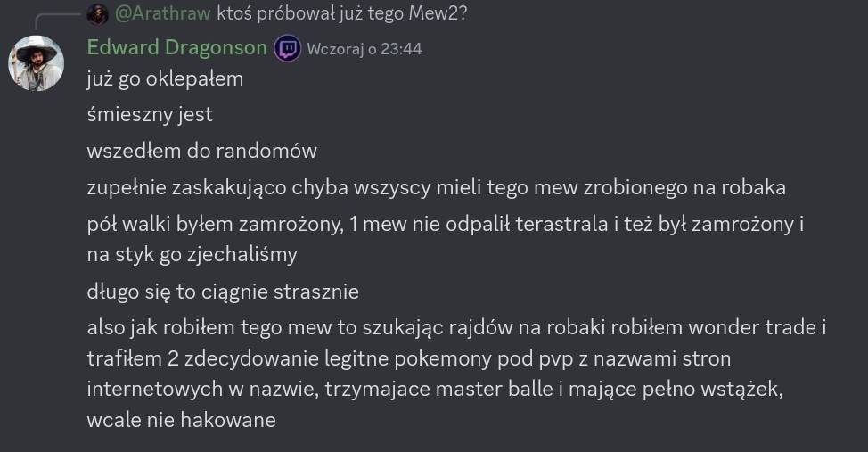Screen dimensions: 868x452
Task: Click the line starting 'trafiłem 2 zdecydowanie legitne'
Action: point(409,359)
